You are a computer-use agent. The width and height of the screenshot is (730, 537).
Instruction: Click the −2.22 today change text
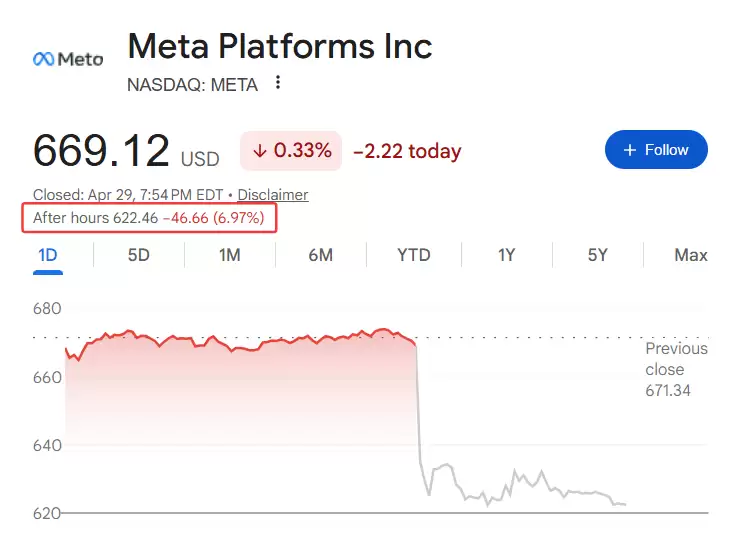pyautogui.click(x=407, y=152)
